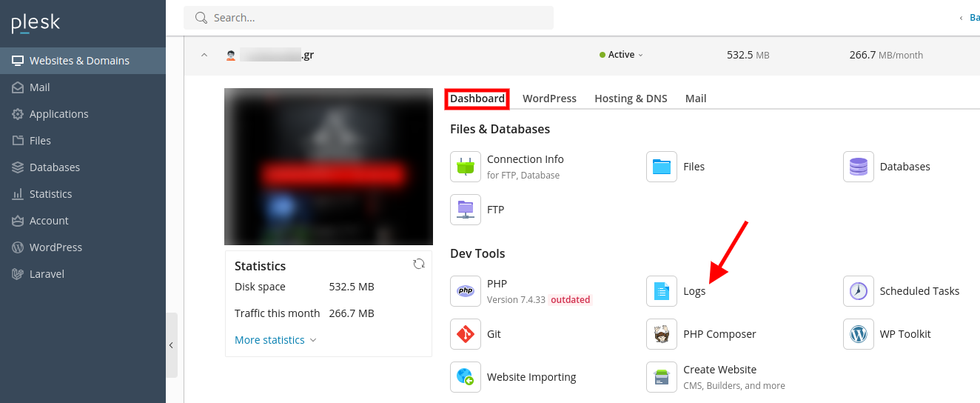Open the Connection Info icon
The height and width of the screenshot is (403, 980).
466,167
